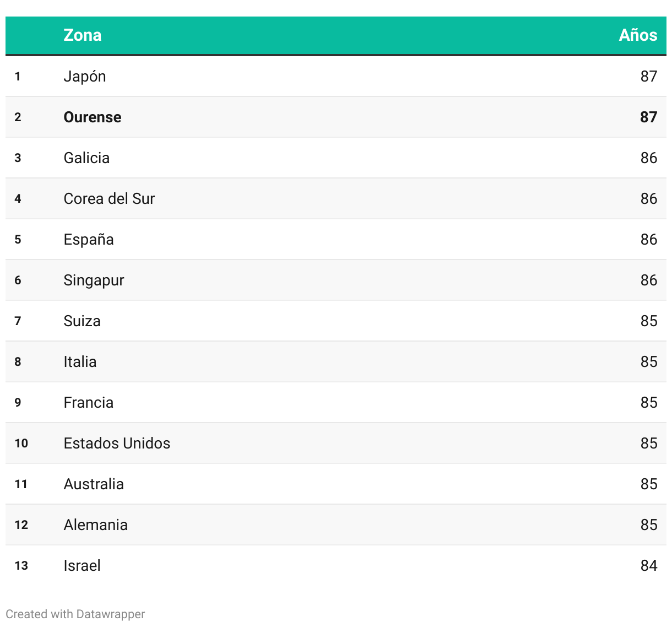
Task: Select the Japón row name
Action: click(x=85, y=76)
